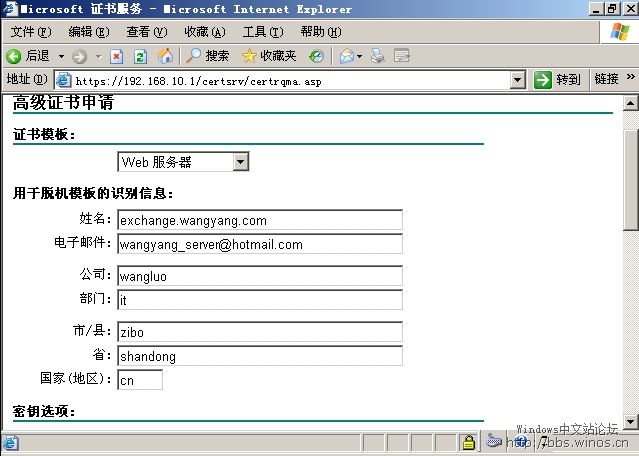
Task: Open the 工具(T) menu
Action: (x=262, y=32)
